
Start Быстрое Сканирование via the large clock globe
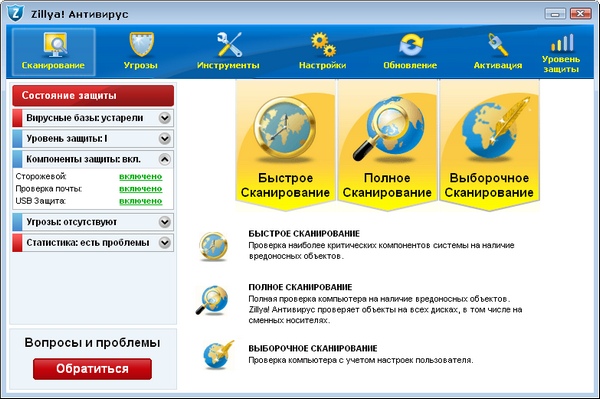[285, 128]
